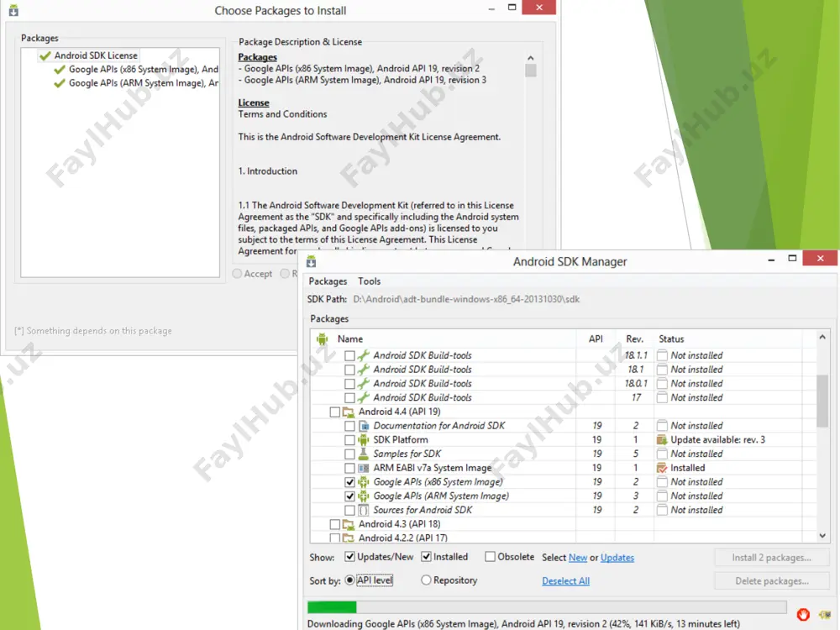Click the Status column header
840x630 pixels.
671,339
